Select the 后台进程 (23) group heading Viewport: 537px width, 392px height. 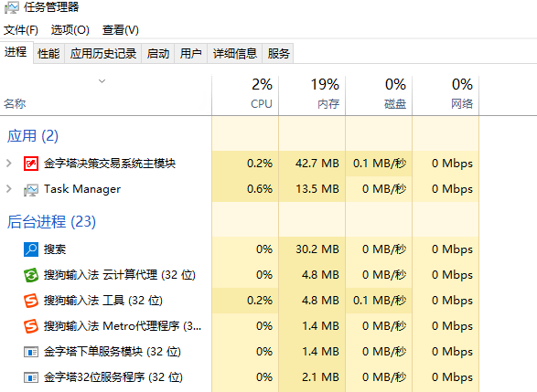point(51,222)
